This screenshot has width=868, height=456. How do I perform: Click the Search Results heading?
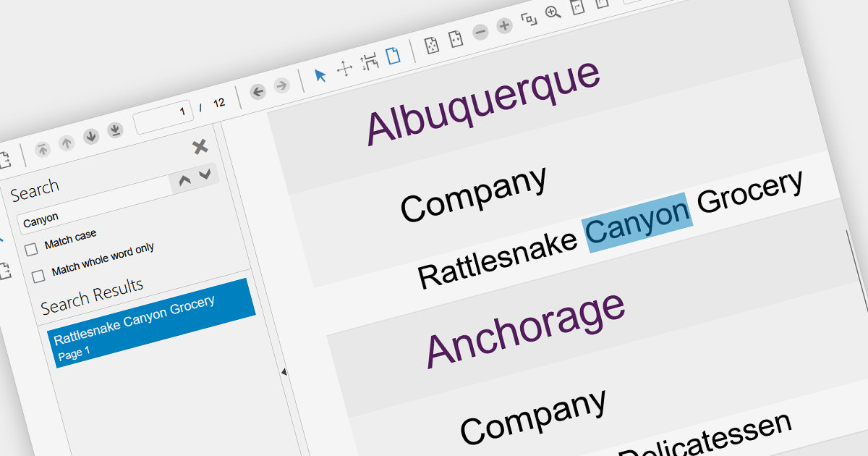click(x=92, y=296)
